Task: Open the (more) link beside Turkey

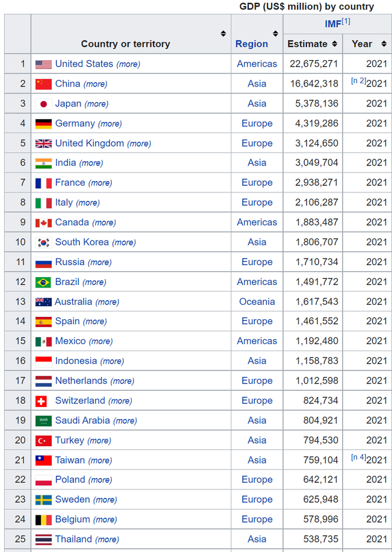Action: point(99,441)
